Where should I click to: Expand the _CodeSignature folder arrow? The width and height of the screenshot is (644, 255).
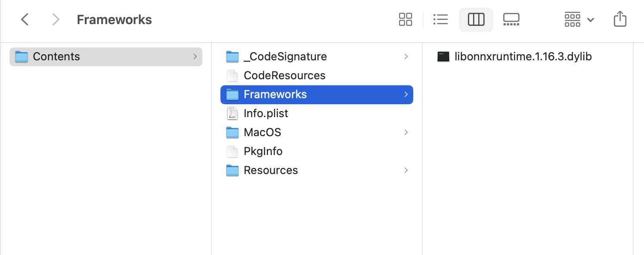406,56
